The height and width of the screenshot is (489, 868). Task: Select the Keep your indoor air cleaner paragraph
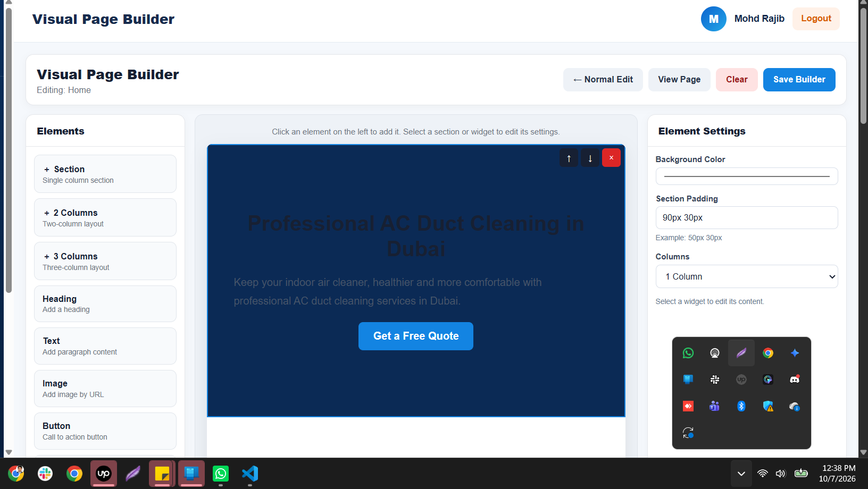(388, 292)
